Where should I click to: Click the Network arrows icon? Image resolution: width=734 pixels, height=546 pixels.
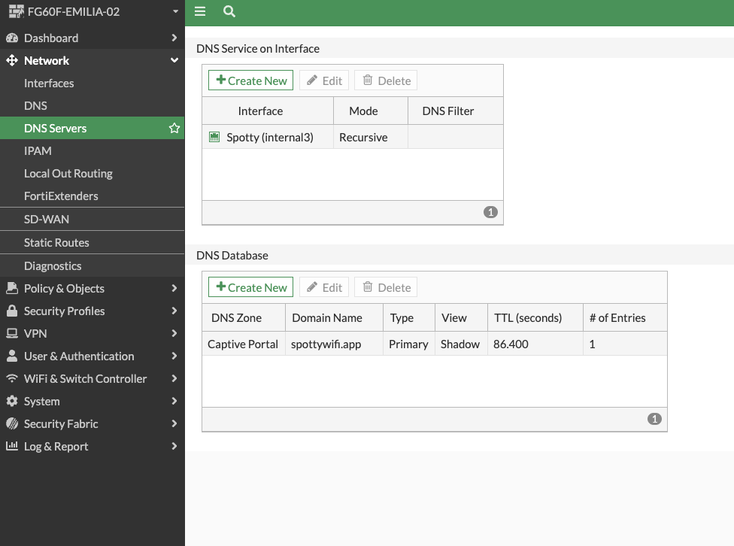12,60
